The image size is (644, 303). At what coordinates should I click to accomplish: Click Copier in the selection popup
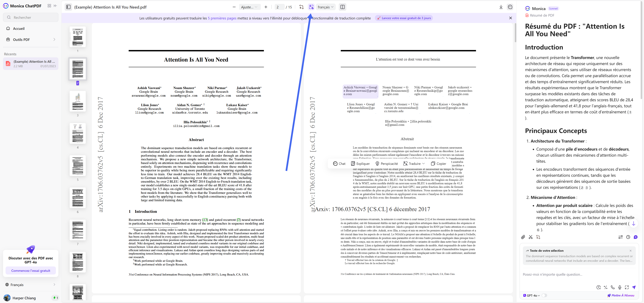pos(438,164)
